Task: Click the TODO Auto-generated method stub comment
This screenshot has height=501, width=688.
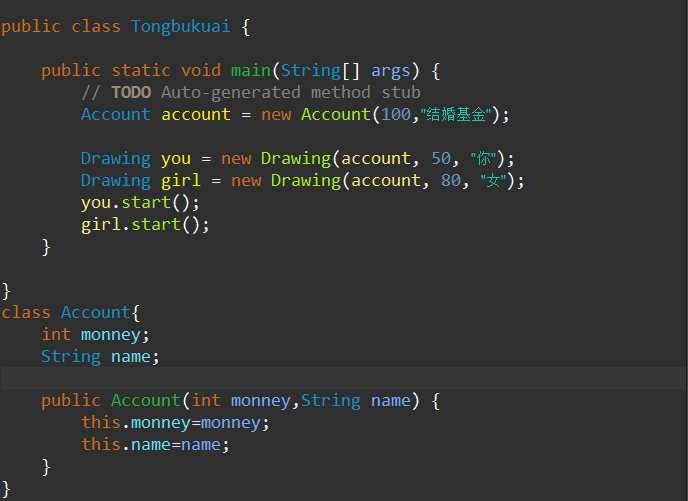Action: tap(251, 93)
